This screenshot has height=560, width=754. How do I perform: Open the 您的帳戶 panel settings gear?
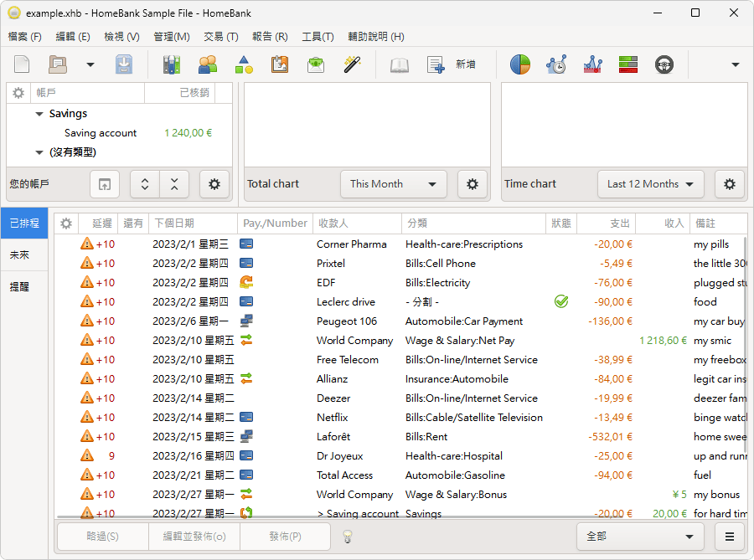(x=214, y=184)
